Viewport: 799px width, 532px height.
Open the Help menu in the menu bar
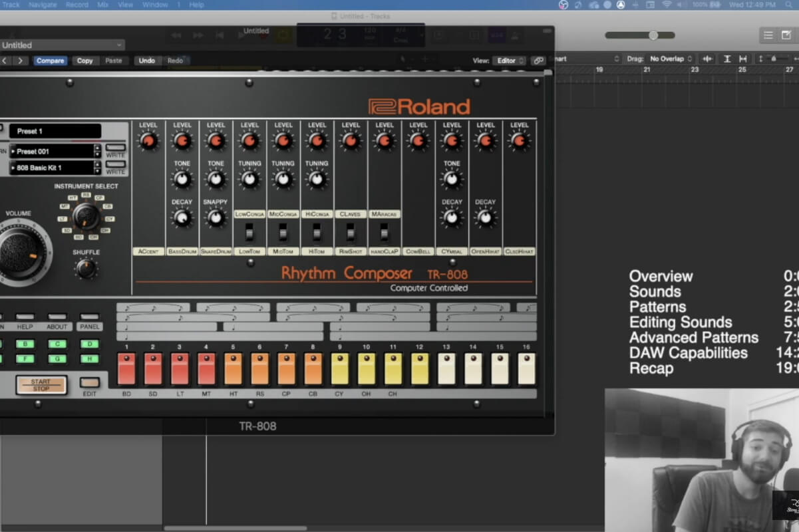point(196,5)
